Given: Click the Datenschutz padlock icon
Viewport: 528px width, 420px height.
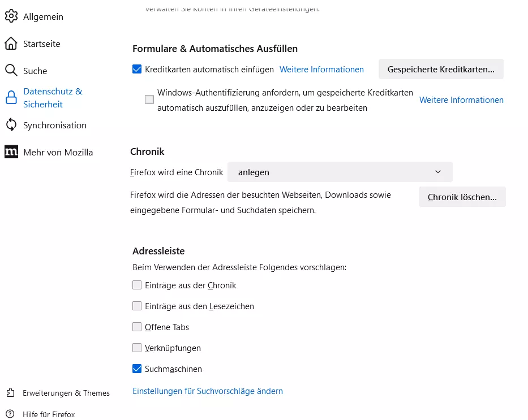Looking at the screenshot, I should [x=11, y=98].
